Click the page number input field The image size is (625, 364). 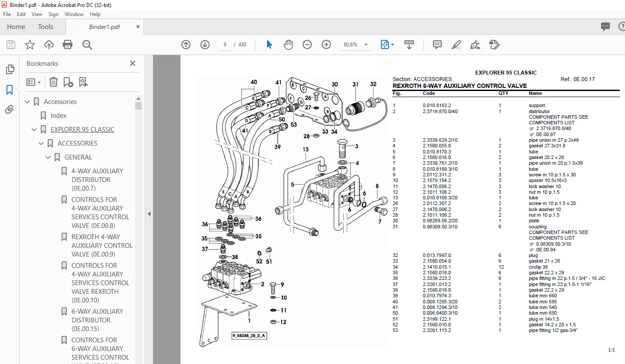(225, 45)
